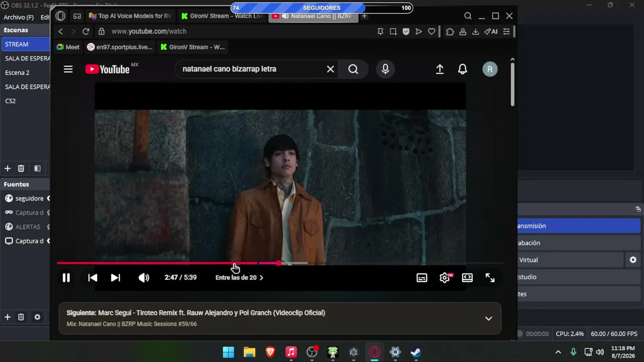Skip to next video in player
Image resolution: width=644 pixels, height=362 pixels.
115,278
